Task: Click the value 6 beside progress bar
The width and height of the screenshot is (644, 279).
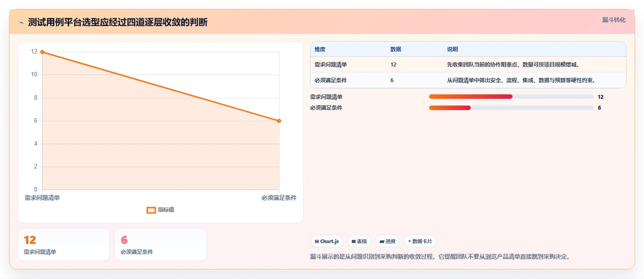Action: pyautogui.click(x=599, y=108)
